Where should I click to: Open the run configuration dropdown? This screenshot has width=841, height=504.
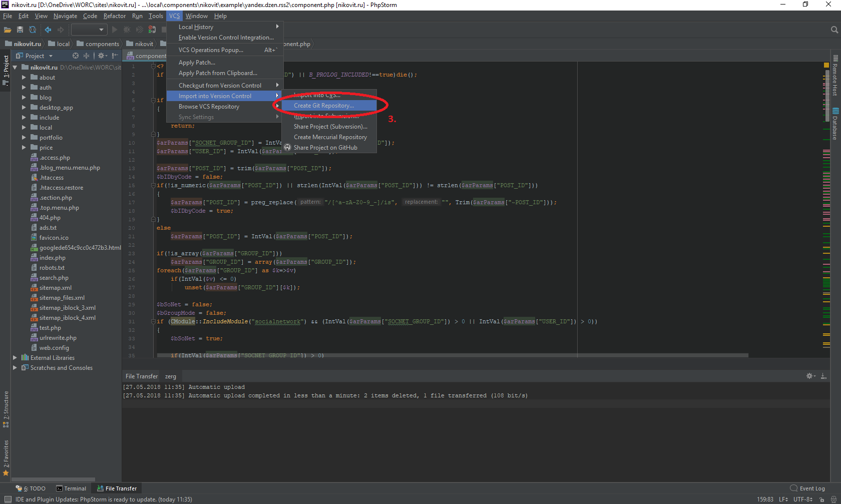click(89, 30)
